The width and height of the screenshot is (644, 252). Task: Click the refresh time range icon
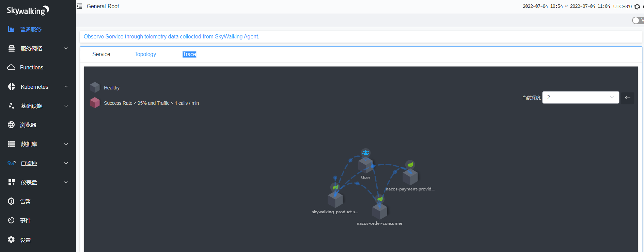tap(637, 6)
